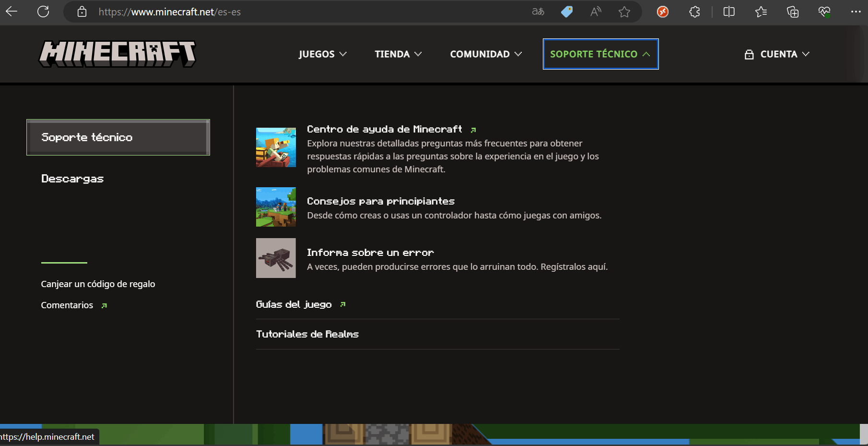Open Guías del juego link

pos(294,304)
